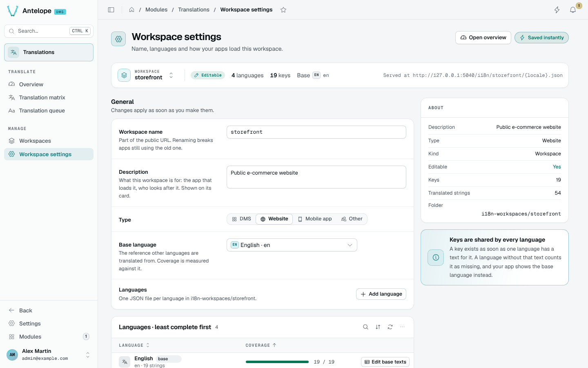Screen dimensions: 588x368
Task: Select Mobile app workspace type
Action: point(314,219)
